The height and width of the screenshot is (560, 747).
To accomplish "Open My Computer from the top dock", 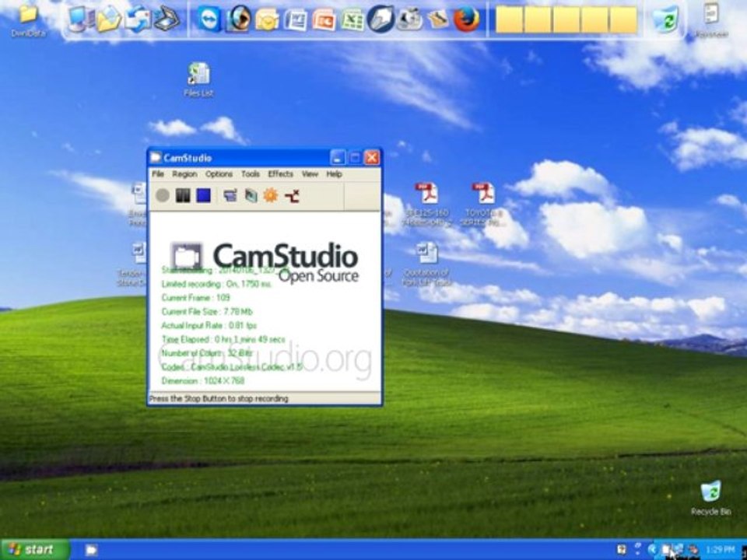I will (79, 20).
